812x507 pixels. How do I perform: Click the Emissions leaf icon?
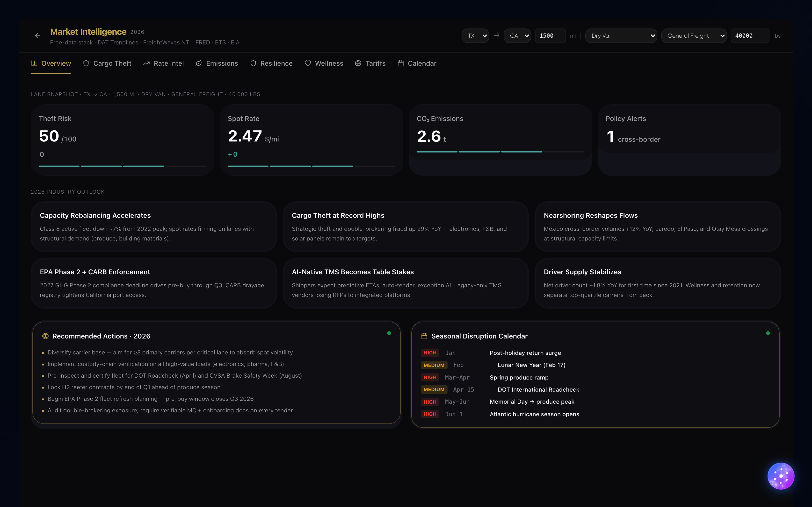click(199, 63)
